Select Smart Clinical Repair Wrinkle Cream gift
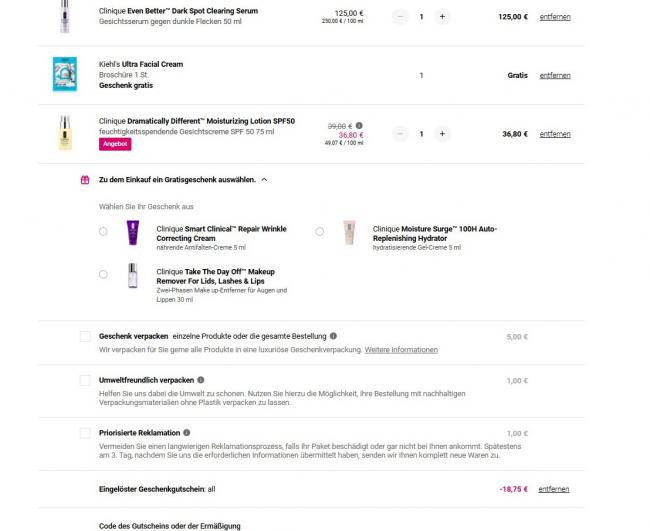The image size is (650, 531). click(x=104, y=231)
